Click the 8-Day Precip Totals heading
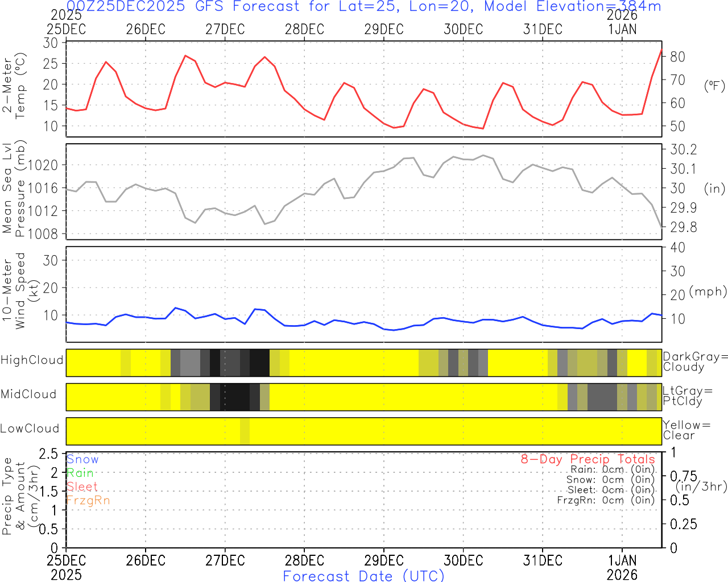The width and height of the screenshot is (728, 582). pyautogui.click(x=588, y=459)
